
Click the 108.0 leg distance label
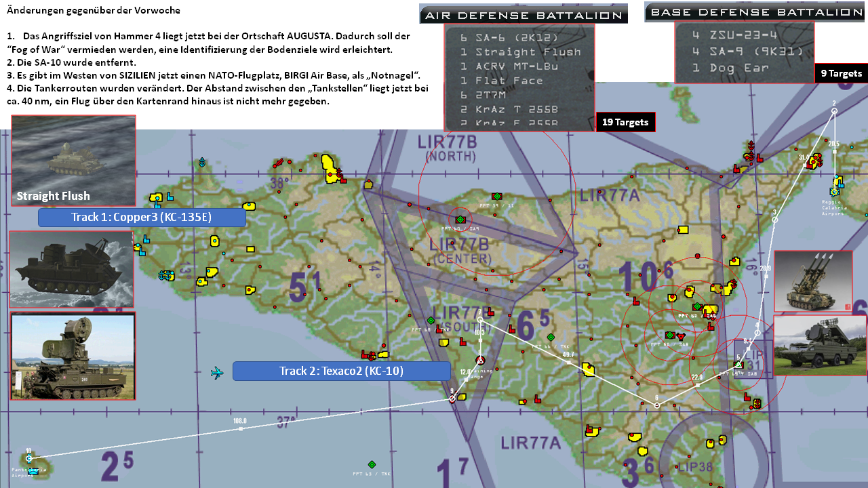click(x=239, y=421)
